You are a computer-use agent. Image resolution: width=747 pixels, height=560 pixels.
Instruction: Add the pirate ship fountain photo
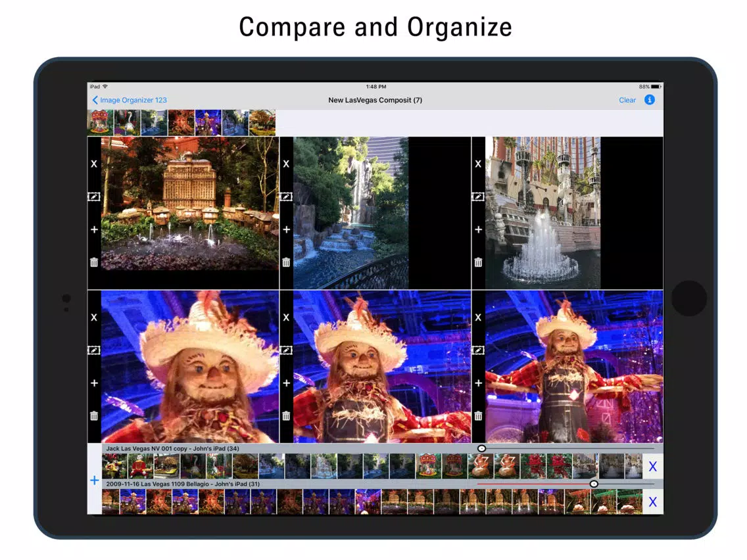point(478,229)
